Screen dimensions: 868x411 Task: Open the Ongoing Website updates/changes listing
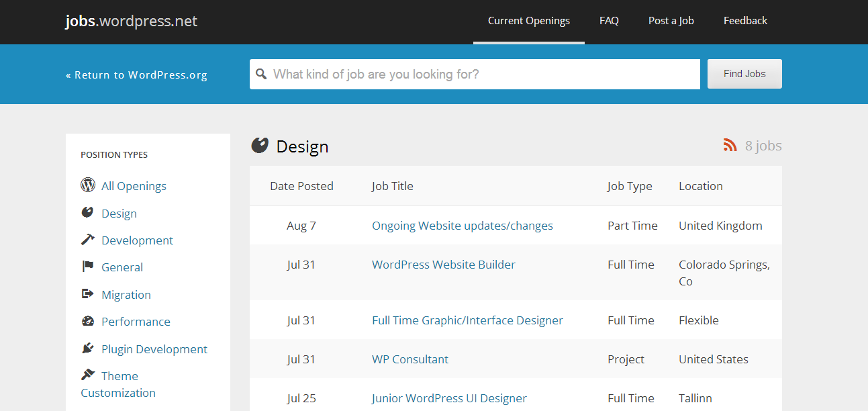point(462,226)
